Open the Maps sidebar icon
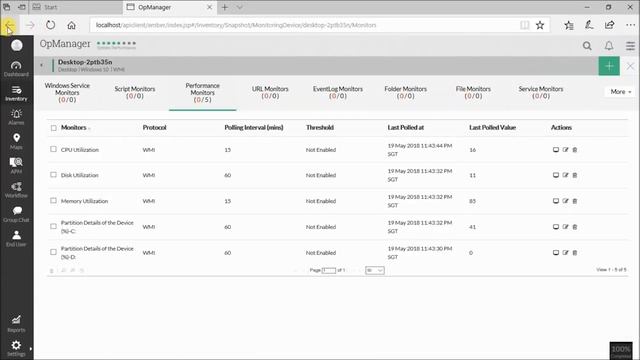The width and height of the screenshot is (640, 360). click(x=16, y=141)
